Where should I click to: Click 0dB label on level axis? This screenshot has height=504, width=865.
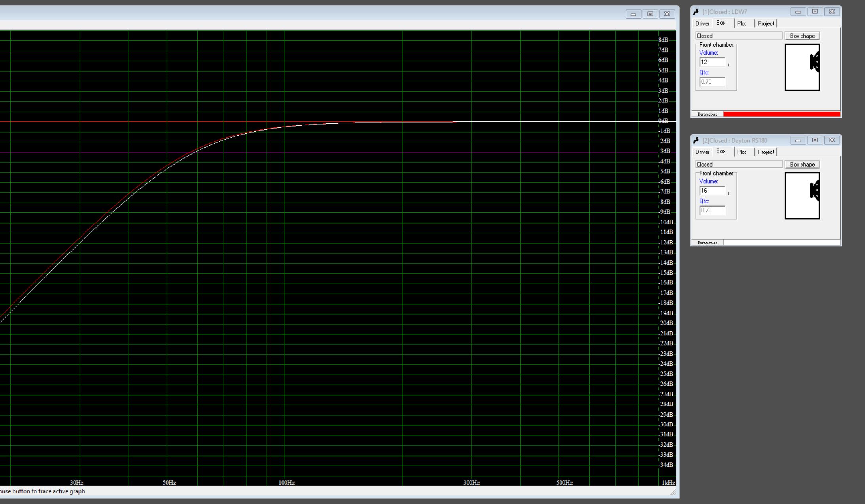663,121
